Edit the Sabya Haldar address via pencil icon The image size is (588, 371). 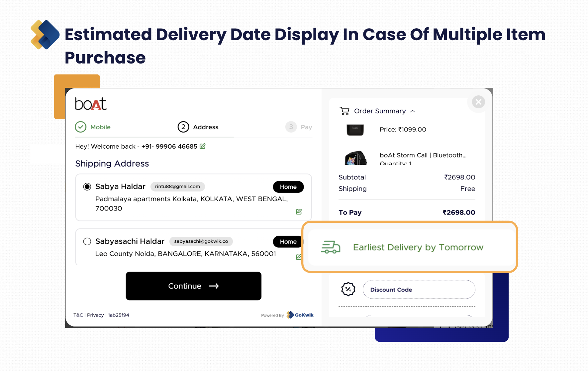coord(299,212)
